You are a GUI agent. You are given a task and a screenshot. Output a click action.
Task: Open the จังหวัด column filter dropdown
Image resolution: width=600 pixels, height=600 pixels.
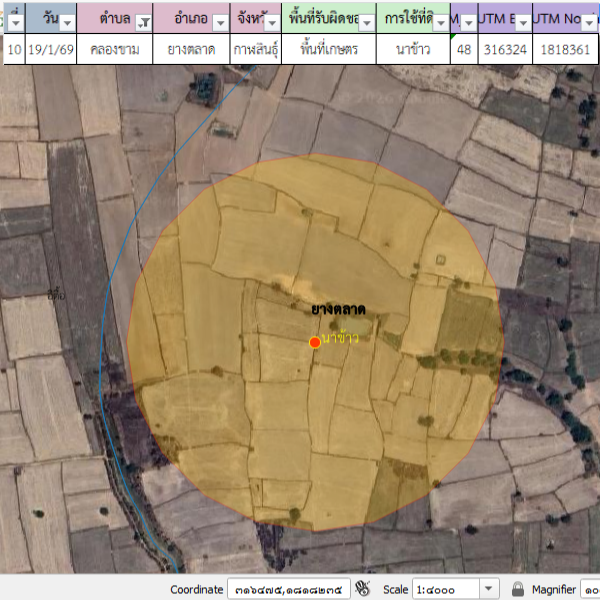click(270, 21)
